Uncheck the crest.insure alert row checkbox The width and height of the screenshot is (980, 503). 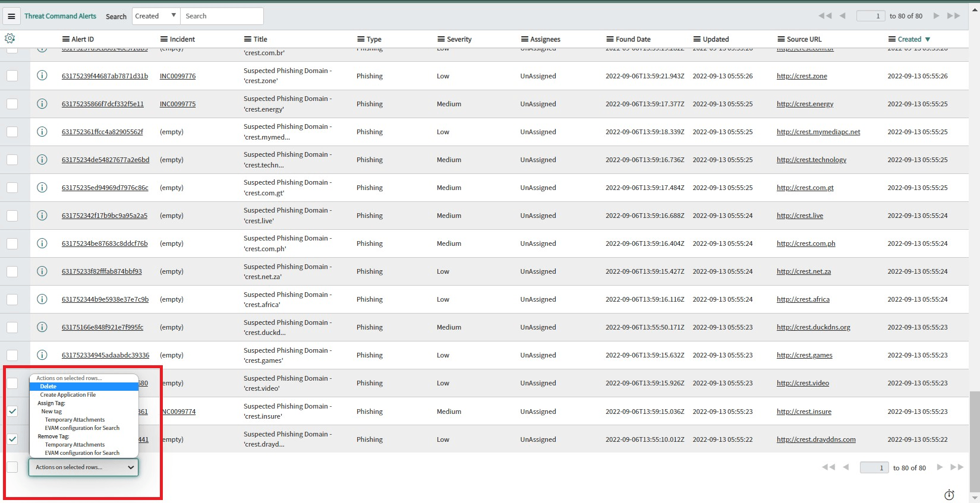click(x=12, y=411)
